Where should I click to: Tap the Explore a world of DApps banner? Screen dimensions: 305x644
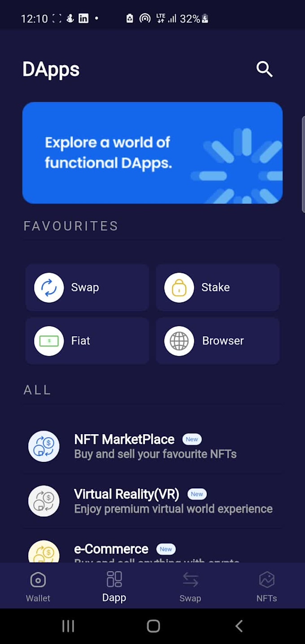click(152, 153)
